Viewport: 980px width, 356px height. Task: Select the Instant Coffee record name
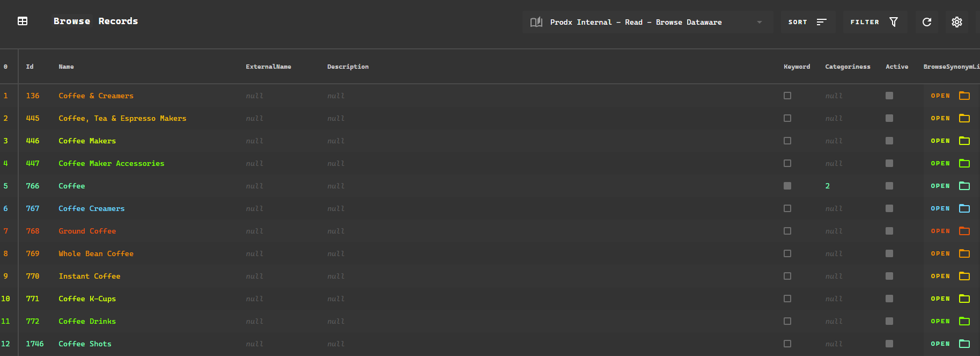[90, 276]
